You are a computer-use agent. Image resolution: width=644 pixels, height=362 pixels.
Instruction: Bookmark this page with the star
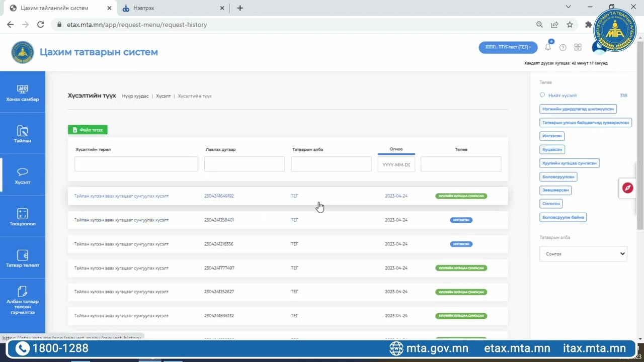tap(570, 25)
